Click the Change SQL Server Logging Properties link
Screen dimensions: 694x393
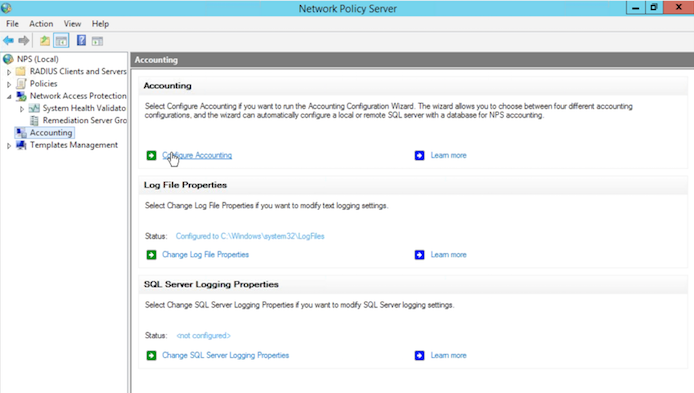tap(225, 355)
